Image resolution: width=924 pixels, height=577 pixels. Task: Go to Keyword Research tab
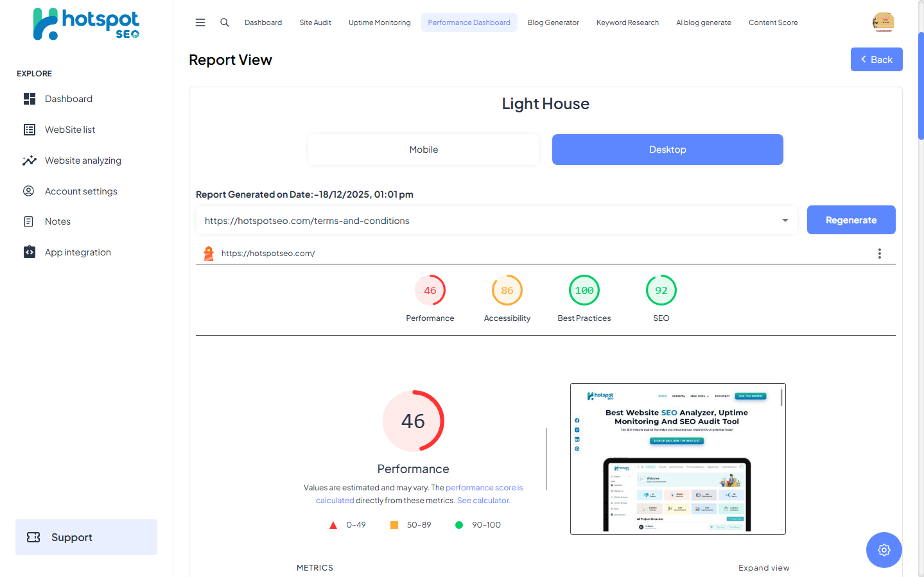coord(627,22)
